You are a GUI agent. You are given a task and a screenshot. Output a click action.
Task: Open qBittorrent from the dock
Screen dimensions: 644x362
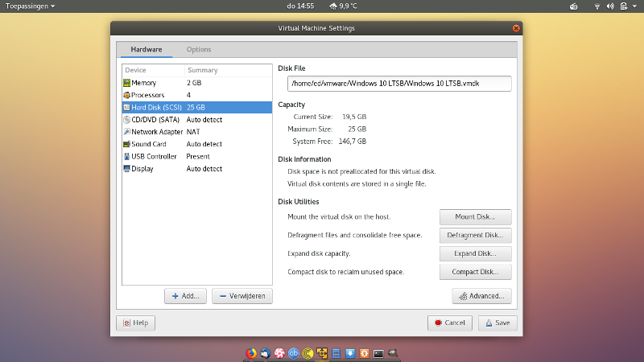(294, 353)
